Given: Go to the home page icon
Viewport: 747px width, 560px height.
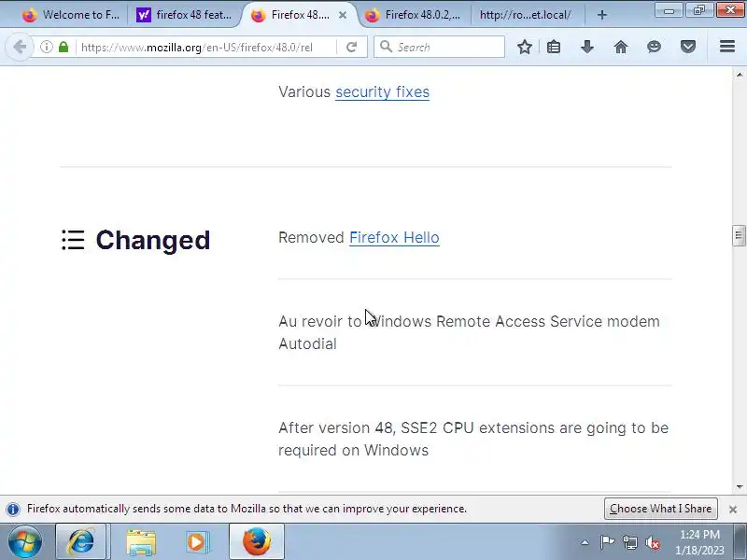Looking at the screenshot, I should coord(620,47).
